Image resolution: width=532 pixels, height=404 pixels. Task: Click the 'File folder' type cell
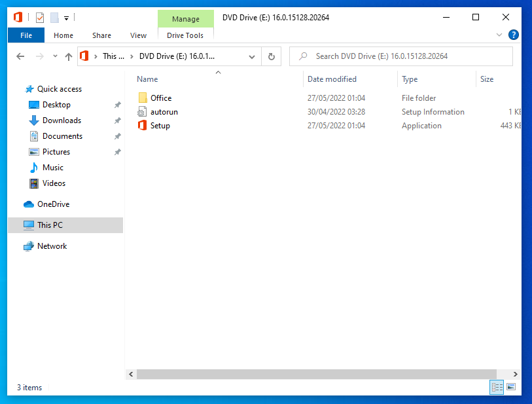(419, 98)
